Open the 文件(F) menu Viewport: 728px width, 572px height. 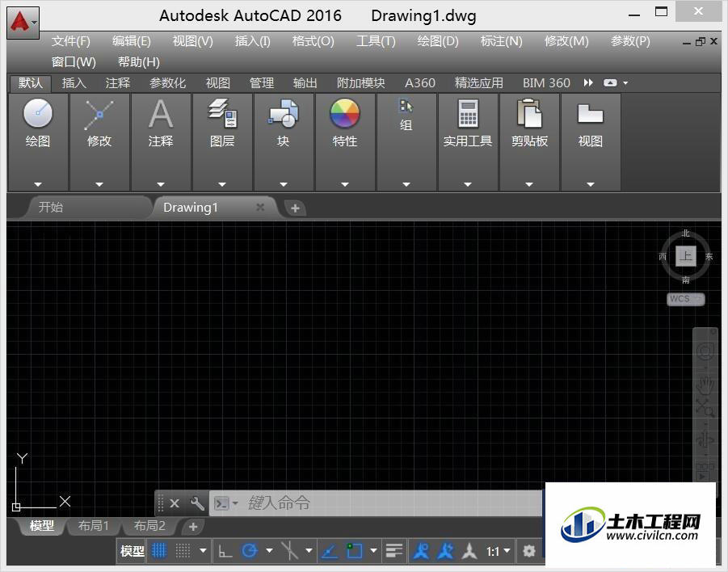pyautogui.click(x=70, y=41)
